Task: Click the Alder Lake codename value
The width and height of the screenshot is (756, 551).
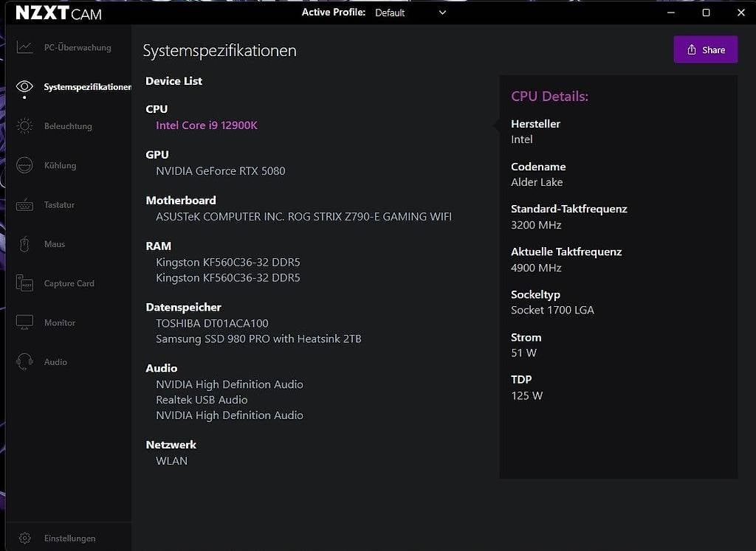Action: (537, 182)
